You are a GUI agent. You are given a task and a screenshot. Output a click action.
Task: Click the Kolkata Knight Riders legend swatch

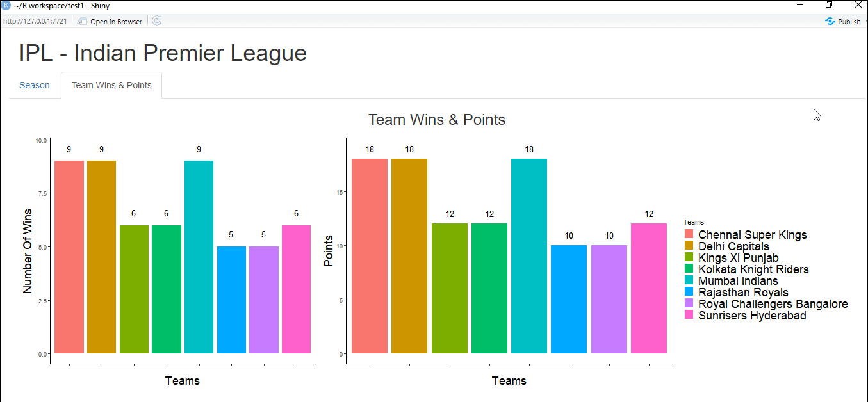click(689, 269)
